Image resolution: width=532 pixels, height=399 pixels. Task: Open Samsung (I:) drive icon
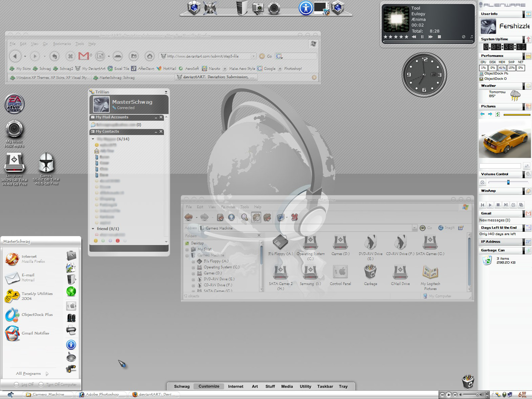pyautogui.click(x=310, y=272)
